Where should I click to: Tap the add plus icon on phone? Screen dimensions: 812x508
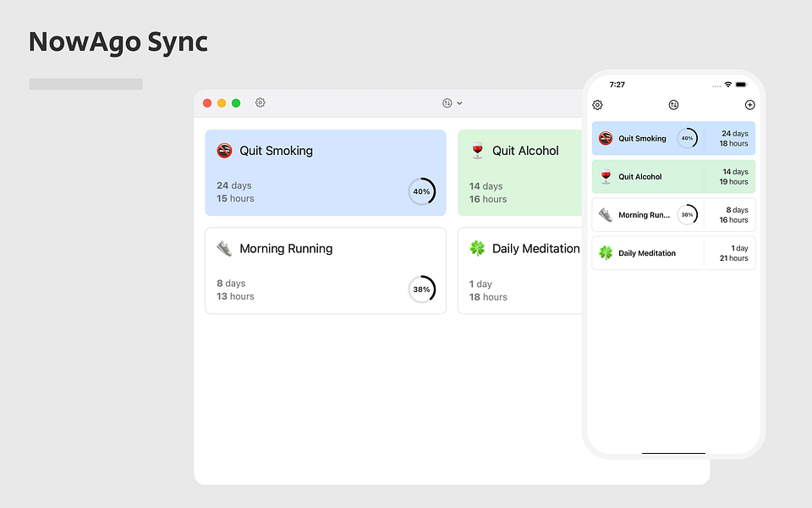tap(749, 105)
